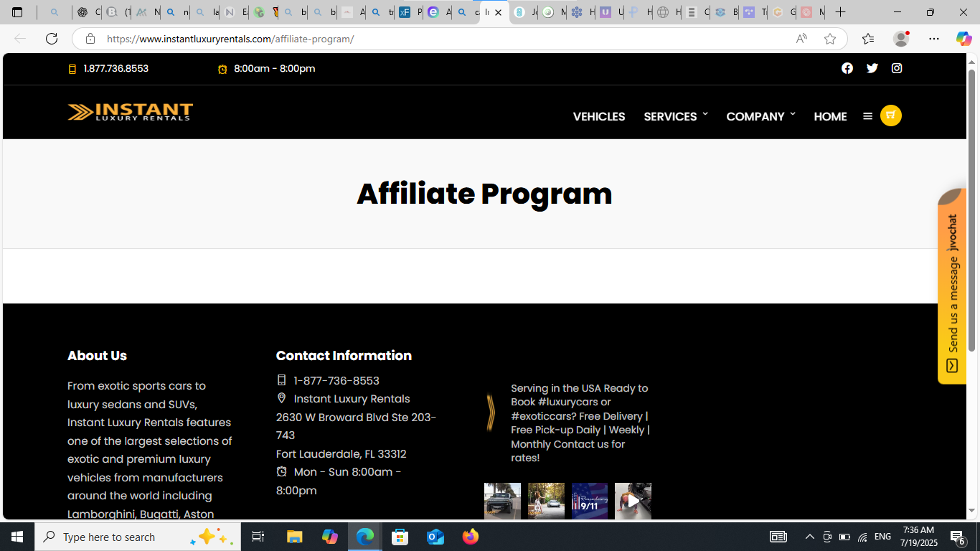Close the active Instant Luxury Rentals tab

point(498,12)
